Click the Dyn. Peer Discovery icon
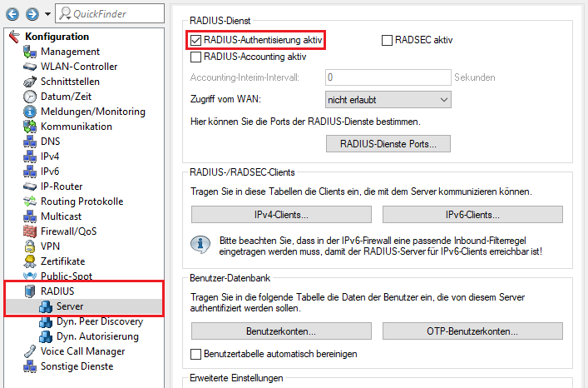The image size is (588, 388). coord(46,321)
